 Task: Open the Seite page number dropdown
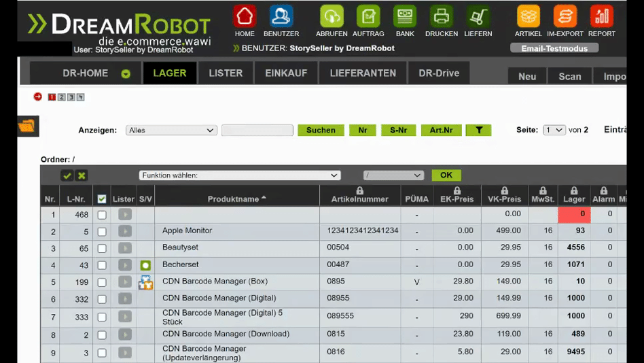(554, 130)
